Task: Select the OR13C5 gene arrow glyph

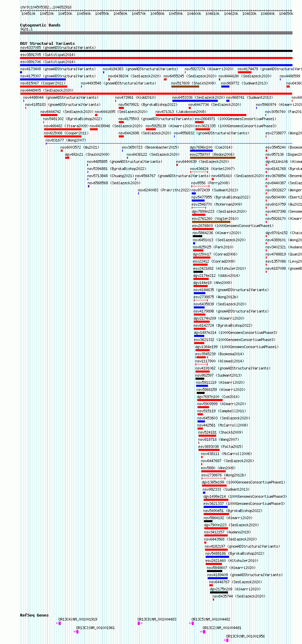Action: (x=192, y=623)
